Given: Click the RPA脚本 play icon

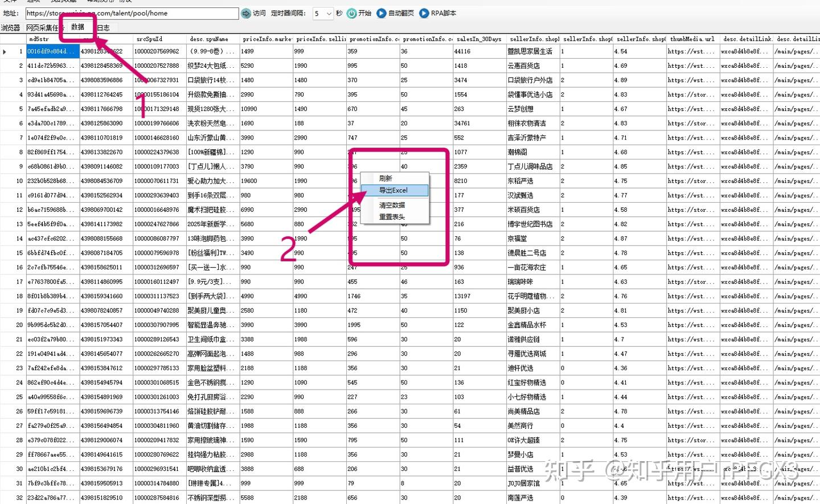Looking at the screenshot, I should (x=424, y=13).
